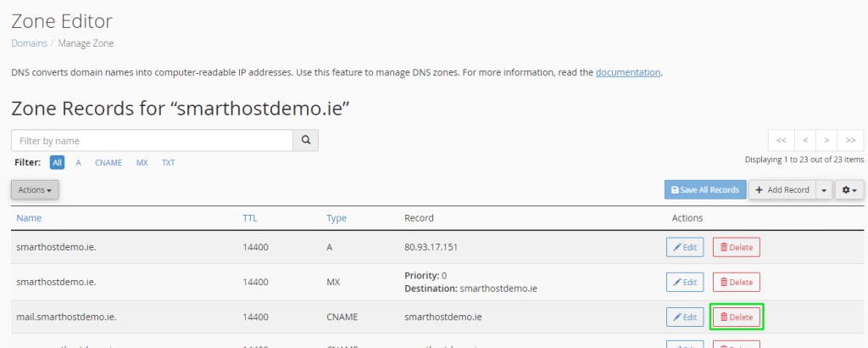The height and width of the screenshot is (348, 868).
Task: Expand the Add Record dropdown arrow
Action: 824,189
